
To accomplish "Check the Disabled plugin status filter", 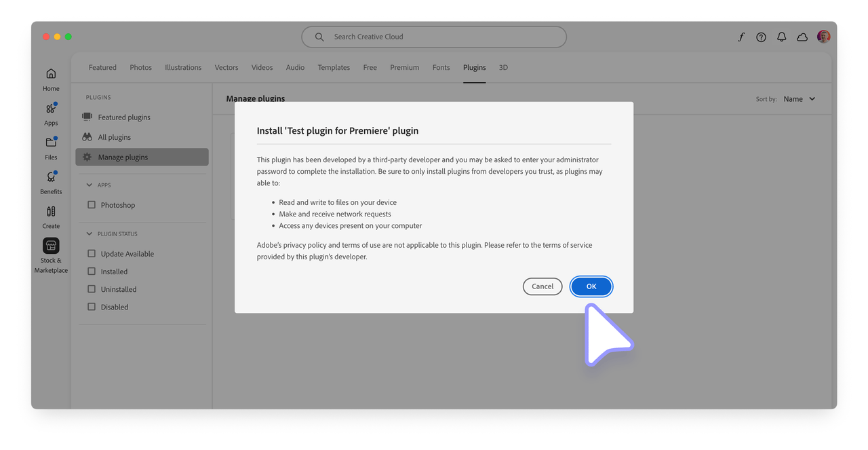I will pos(92,307).
